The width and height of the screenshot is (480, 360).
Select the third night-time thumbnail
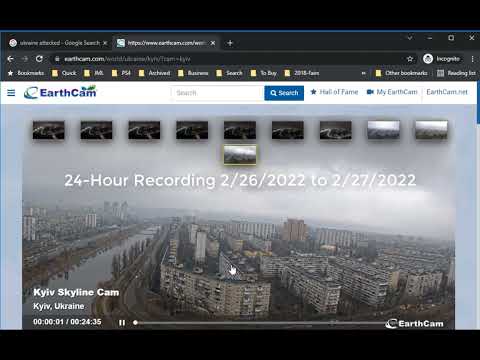pyautogui.click(x=144, y=130)
